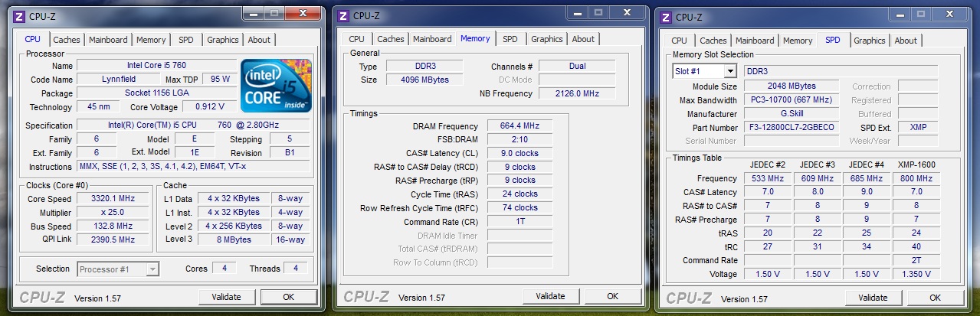Image resolution: width=980 pixels, height=316 pixels.
Task: Click the JEDEC #2 frequency cell 533 MHz
Action: pos(767,178)
